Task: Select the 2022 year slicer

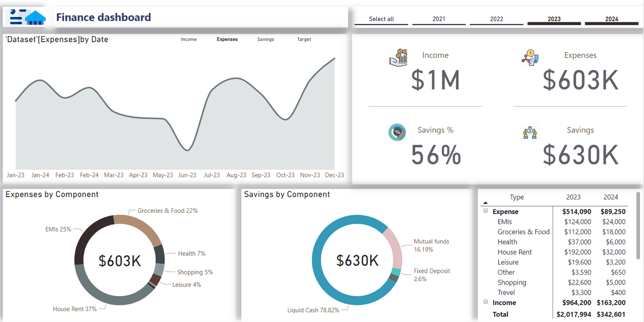Action: [496, 19]
